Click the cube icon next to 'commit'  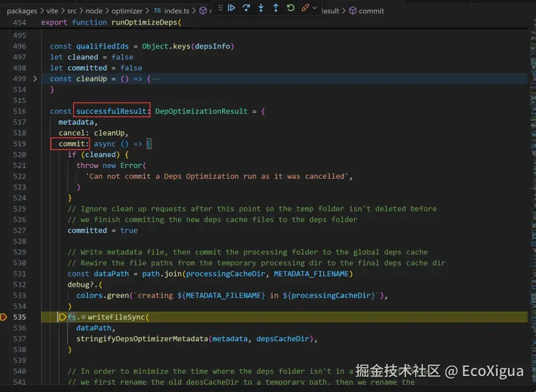[353, 11]
